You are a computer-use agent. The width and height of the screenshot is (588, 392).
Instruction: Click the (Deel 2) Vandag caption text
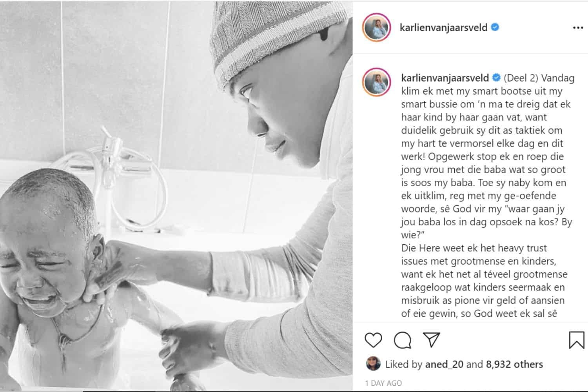point(539,78)
